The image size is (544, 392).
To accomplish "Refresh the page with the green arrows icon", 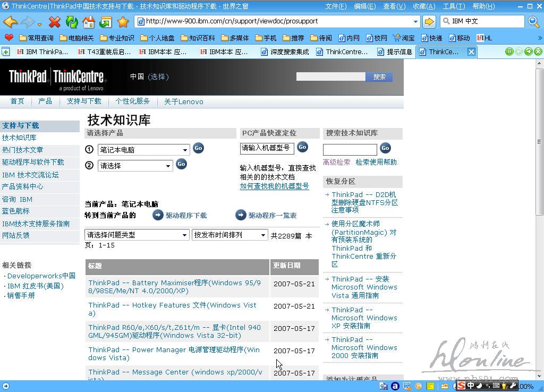I will coord(71,22).
